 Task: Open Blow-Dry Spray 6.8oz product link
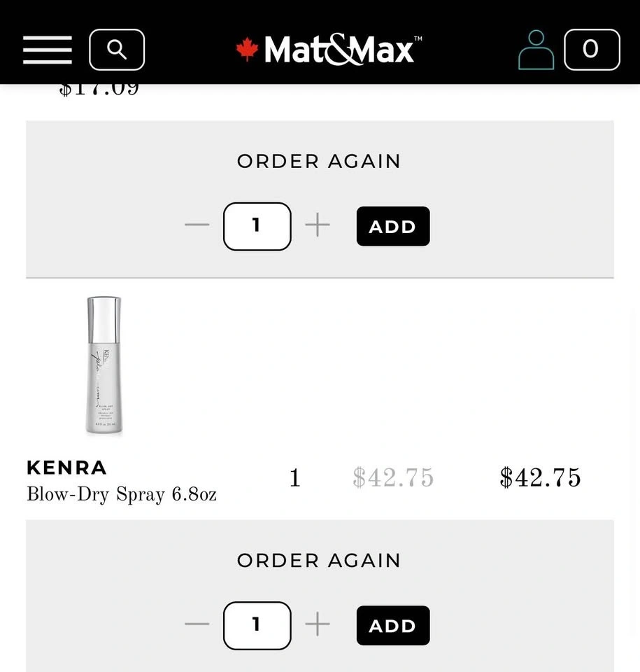pos(121,494)
